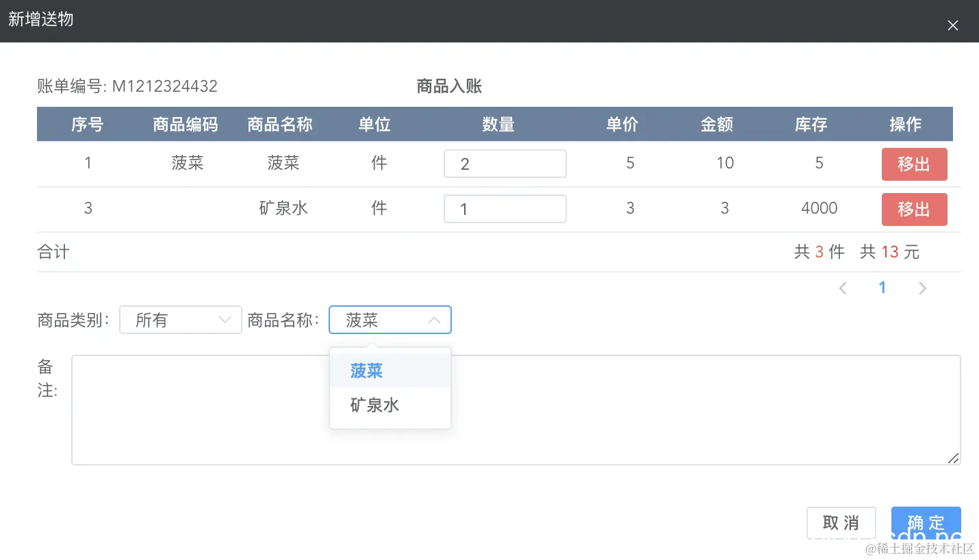The image size is (979, 560).
Task: Click the quantity field containing 1
Action: point(505,209)
